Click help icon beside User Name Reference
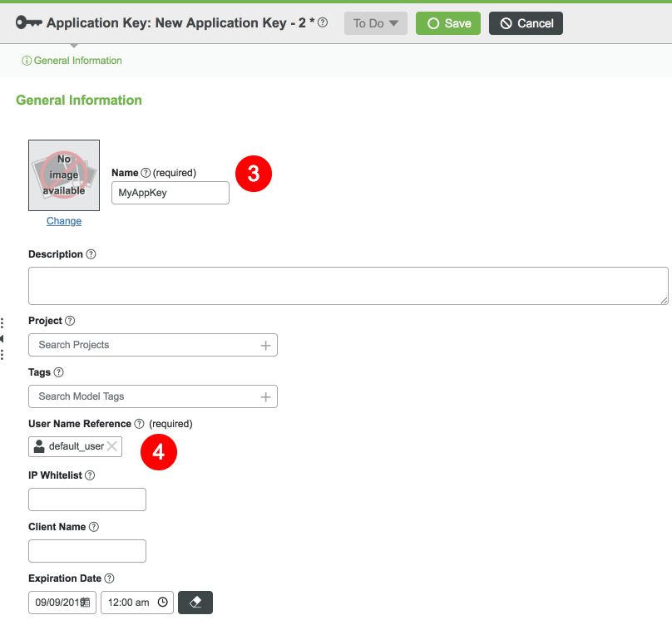672x620 pixels. tap(139, 424)
